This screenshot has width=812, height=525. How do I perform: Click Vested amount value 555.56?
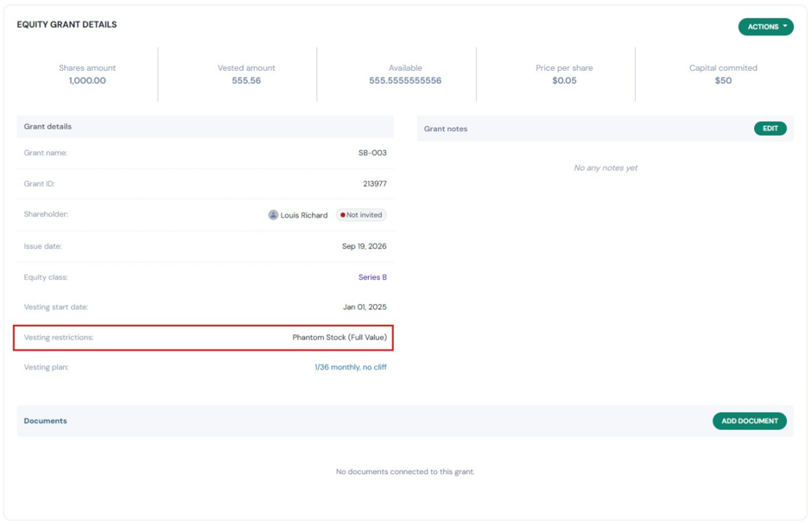[246, 81]
